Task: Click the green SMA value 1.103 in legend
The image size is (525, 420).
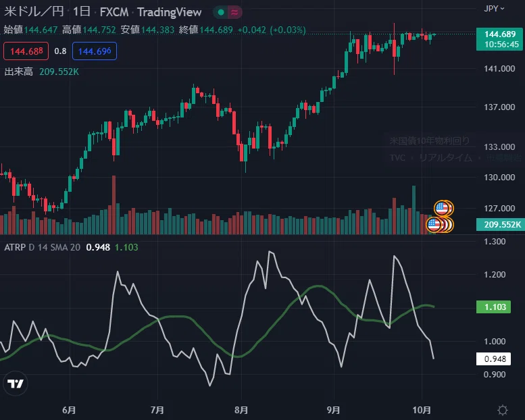Action: (126, 247)
